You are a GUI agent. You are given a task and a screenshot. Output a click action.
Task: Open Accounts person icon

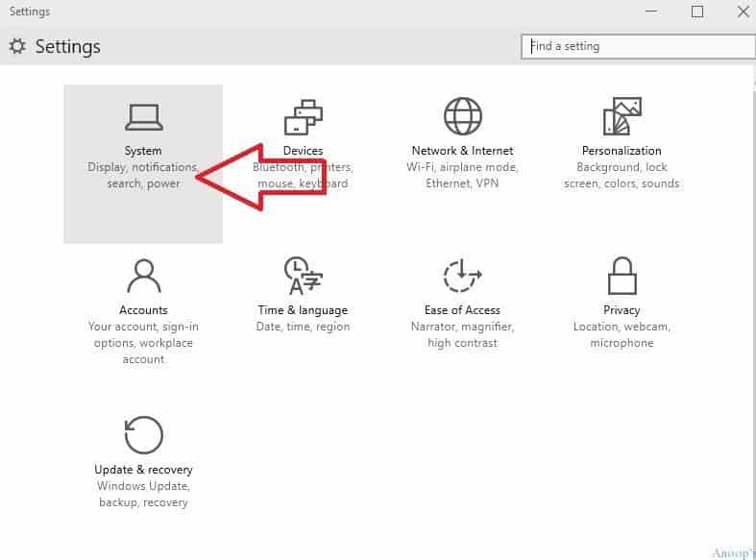(144, 276)
